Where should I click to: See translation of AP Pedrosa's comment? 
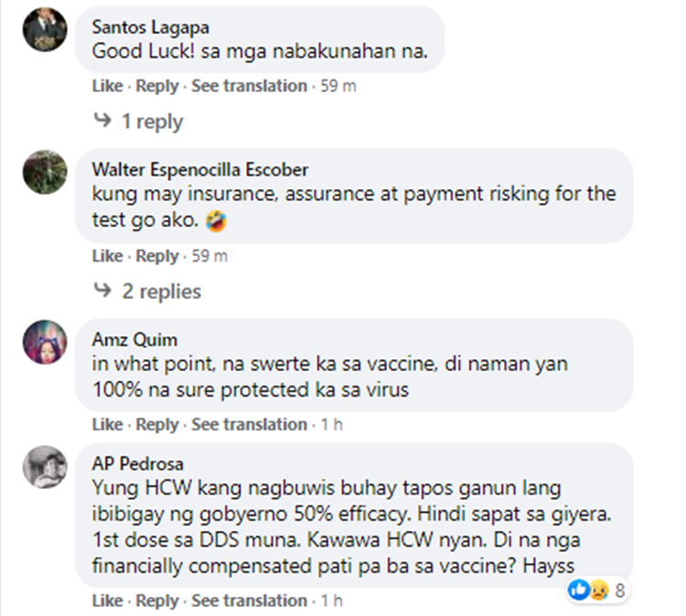249,600
